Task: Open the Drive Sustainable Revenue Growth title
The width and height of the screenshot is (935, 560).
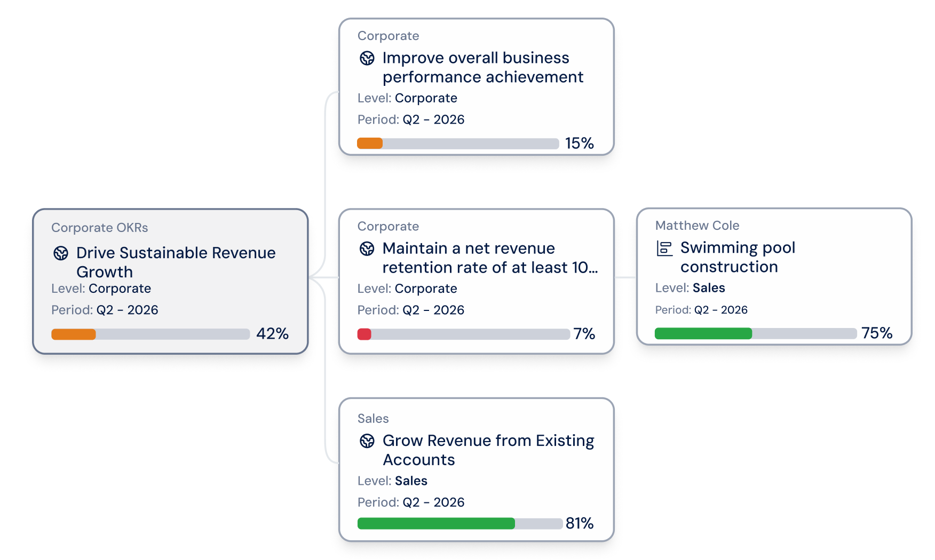Action: (x=176, y=262)
